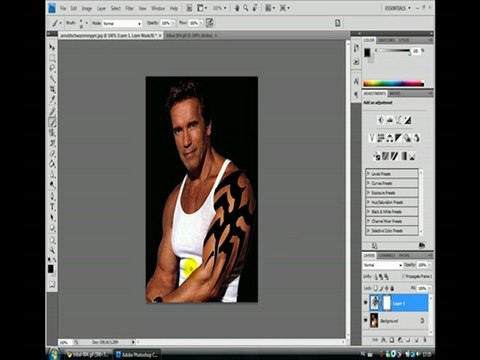Hide Layer 1 with its eye icon

coord(366,303)
